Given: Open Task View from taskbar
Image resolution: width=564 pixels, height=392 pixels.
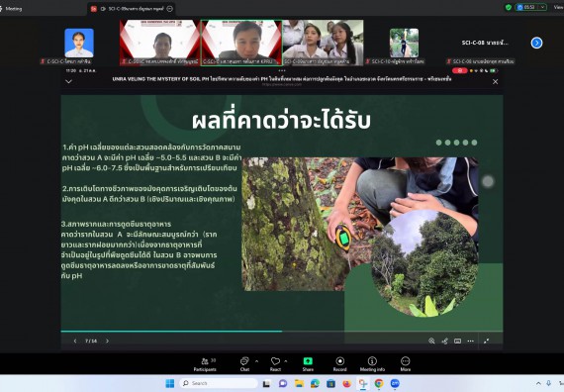Looking at the screenshot, I should point(266,383).
